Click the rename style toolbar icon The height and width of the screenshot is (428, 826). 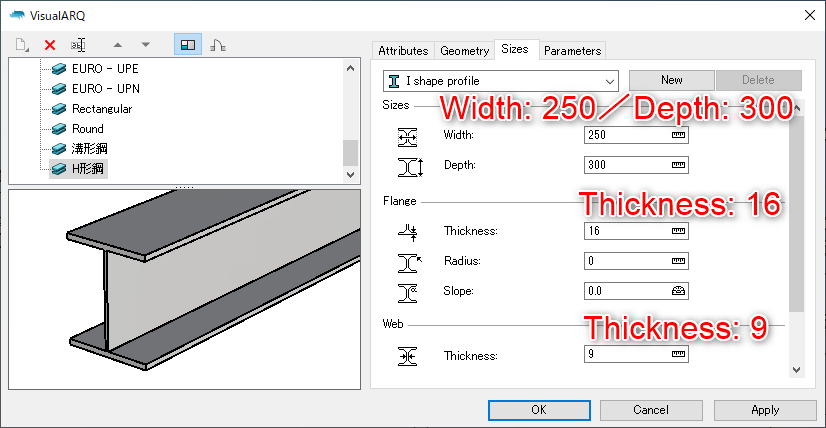point(78,45)
